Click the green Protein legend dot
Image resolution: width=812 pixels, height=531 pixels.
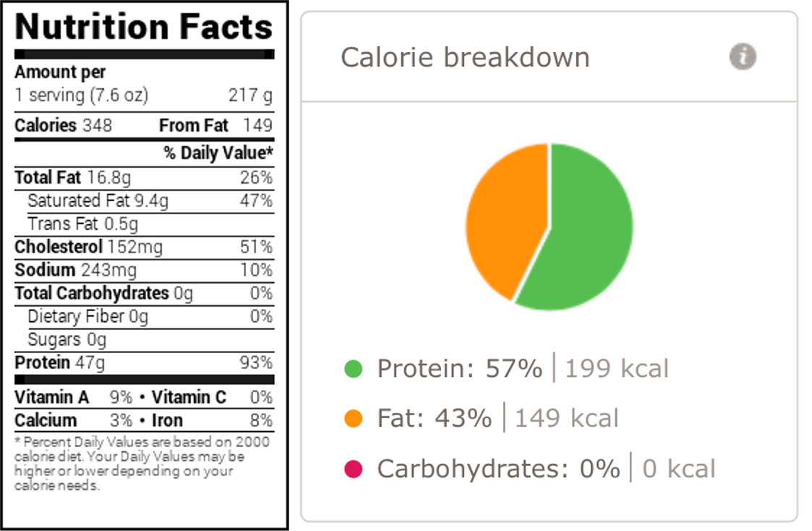pyautogui.click(x=353, y=369)
